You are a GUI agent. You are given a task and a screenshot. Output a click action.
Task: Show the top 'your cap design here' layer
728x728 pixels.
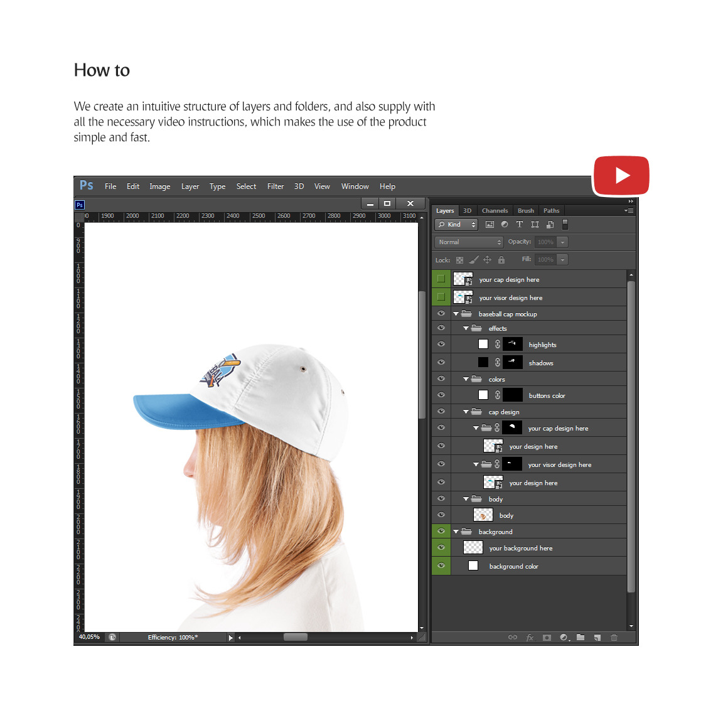coord(441,279)
